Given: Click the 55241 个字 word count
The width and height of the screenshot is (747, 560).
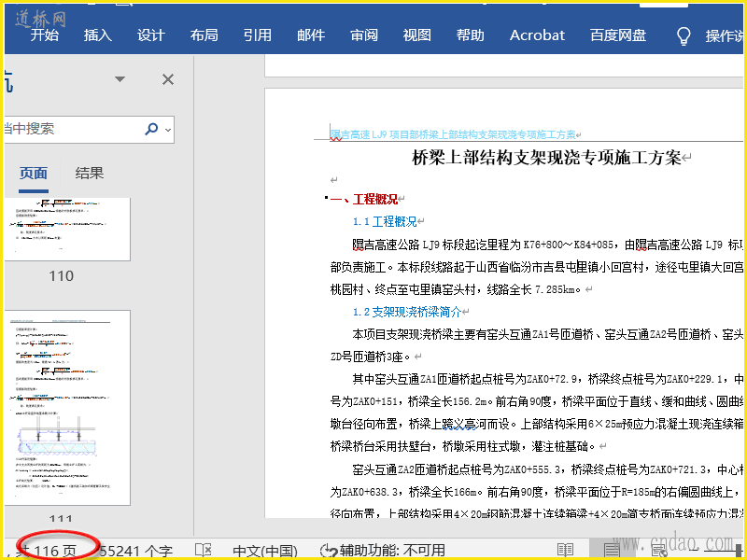Looking at the screenshot, I should [x=135, y=551].
